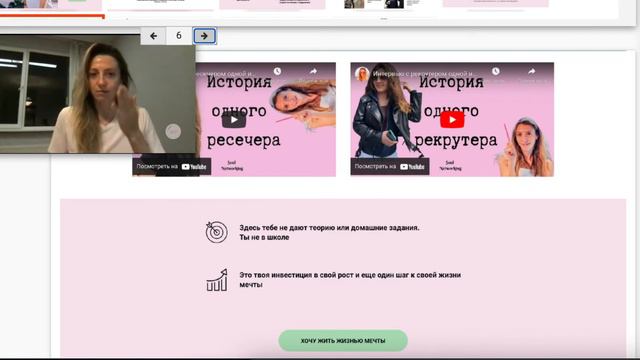The height and width of the screenshot is (360, 640).
Task: Go to the previous slide arrow
Action: point(153,36)
